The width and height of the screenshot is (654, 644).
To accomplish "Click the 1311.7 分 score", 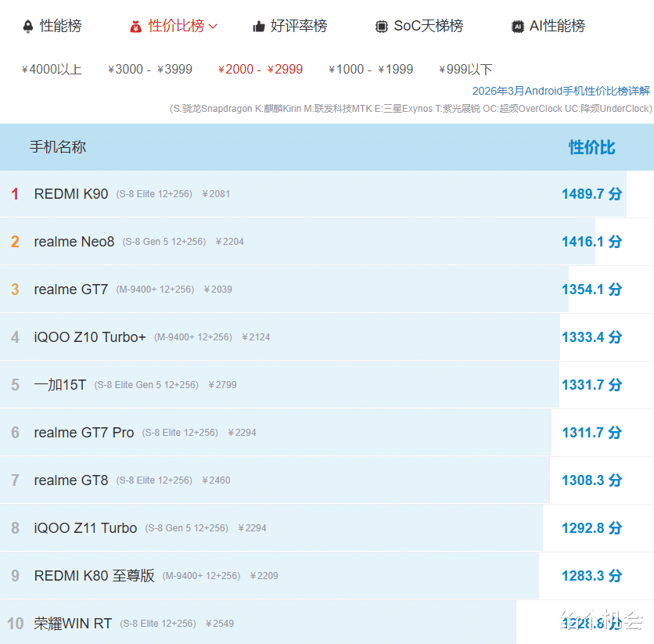I will 592,433.
